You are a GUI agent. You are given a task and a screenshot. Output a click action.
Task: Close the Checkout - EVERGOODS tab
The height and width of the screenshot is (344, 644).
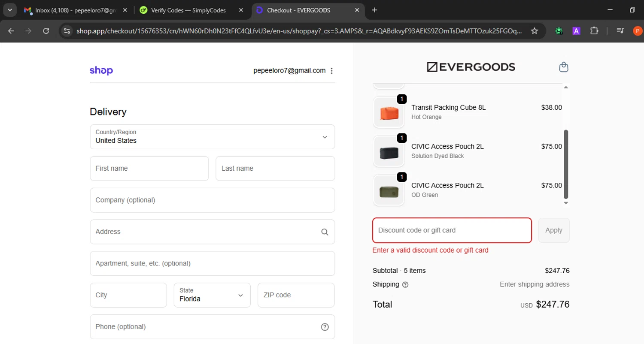tap(357, 10)
